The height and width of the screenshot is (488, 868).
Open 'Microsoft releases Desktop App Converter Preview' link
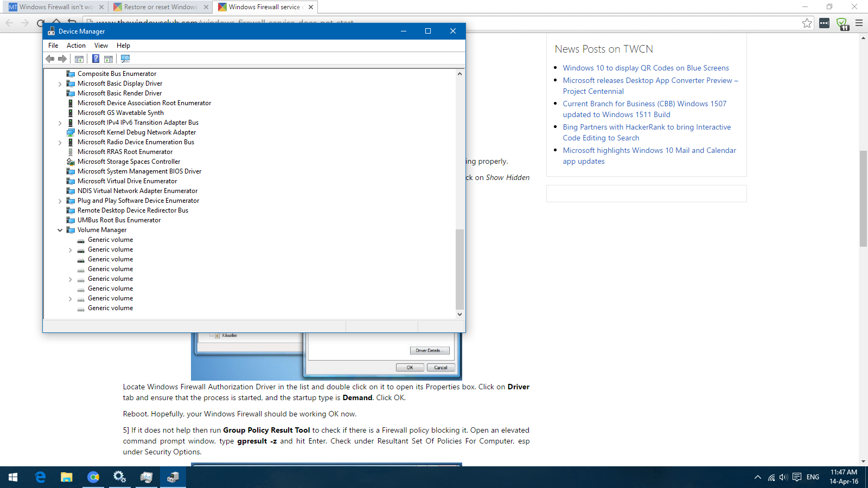650,86
